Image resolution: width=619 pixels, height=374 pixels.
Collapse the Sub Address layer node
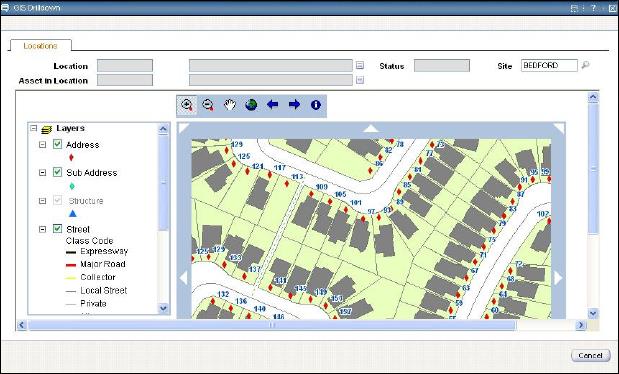42,173
